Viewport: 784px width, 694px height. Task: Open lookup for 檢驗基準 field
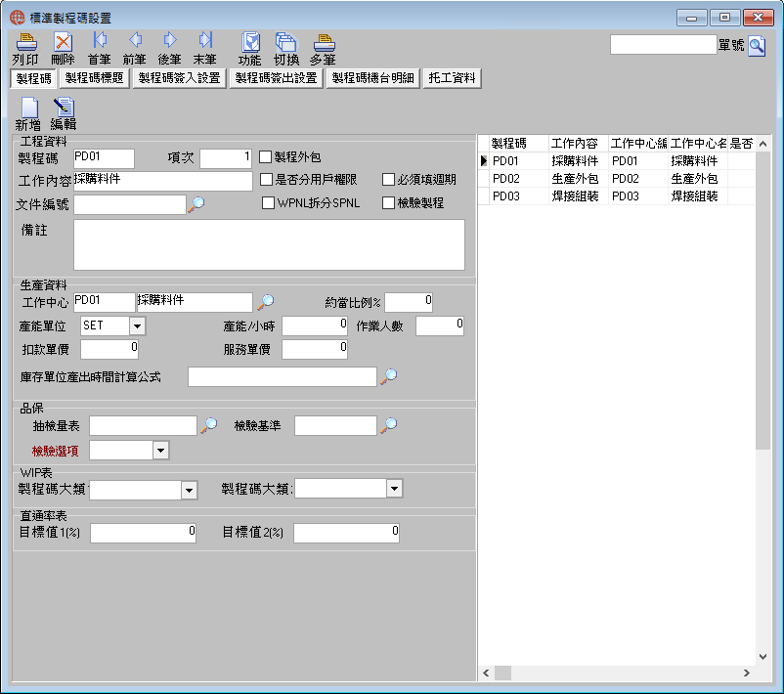(388, 425)
